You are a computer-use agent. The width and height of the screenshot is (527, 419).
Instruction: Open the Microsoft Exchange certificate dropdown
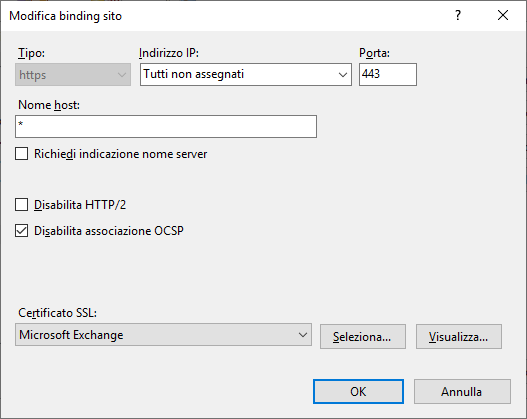click(163, 335)
